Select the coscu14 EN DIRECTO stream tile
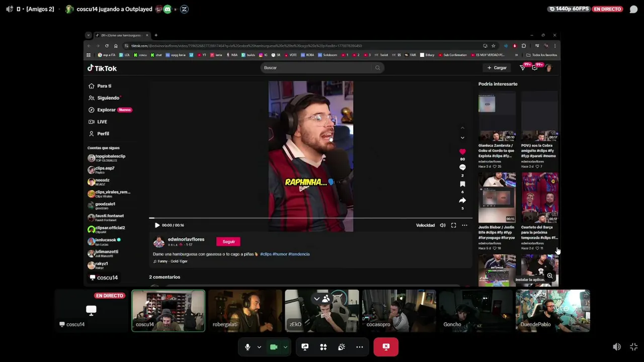644x362 pixels. coord(91,311)
